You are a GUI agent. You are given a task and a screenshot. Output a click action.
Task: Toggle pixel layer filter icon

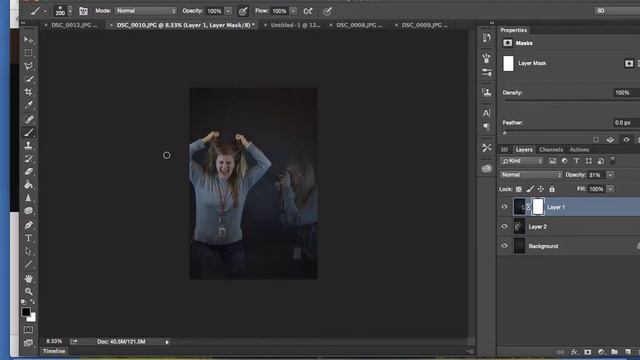coord(552,161)
